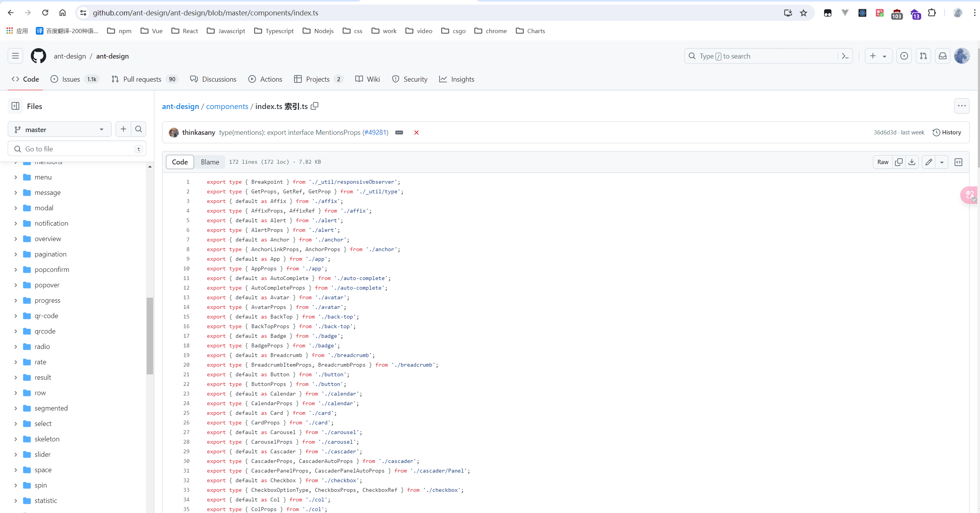The width and height of the screenshot is (980, 513).
Task: Open the Pull requests tab
Action: pos(142,79)
